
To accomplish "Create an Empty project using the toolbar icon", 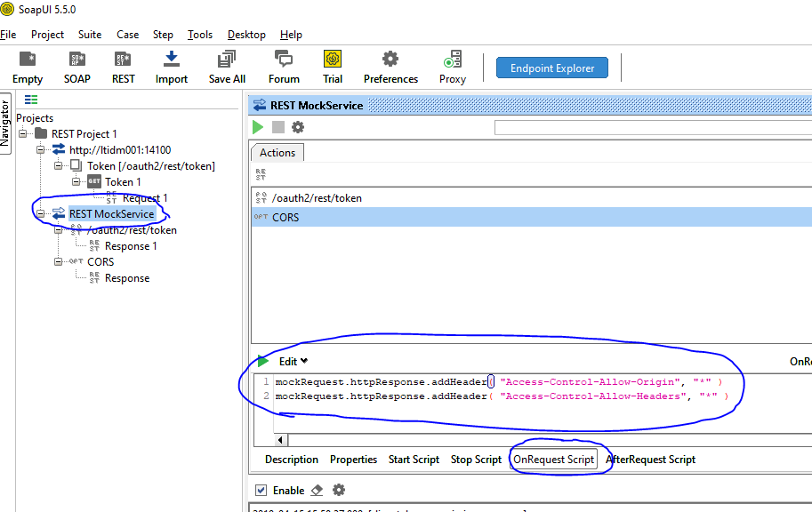I will click(x=26, y=66).
